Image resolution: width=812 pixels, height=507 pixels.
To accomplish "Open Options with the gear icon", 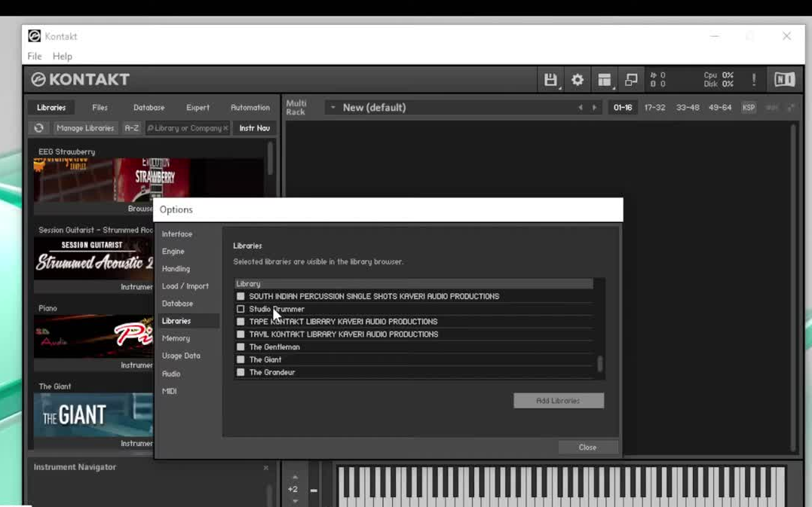I will click(578, 80).
